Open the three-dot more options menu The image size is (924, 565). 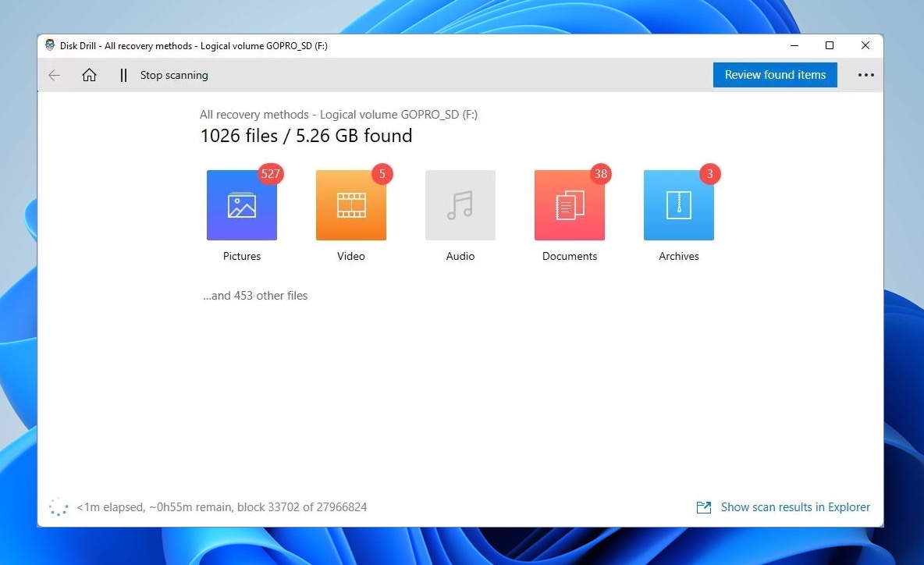865,75
